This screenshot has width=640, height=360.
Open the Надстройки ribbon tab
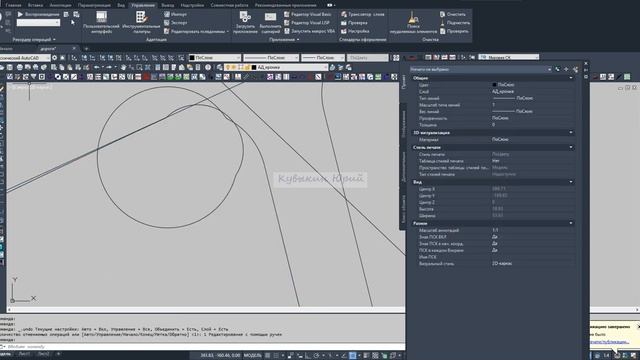tap(192, 5)
